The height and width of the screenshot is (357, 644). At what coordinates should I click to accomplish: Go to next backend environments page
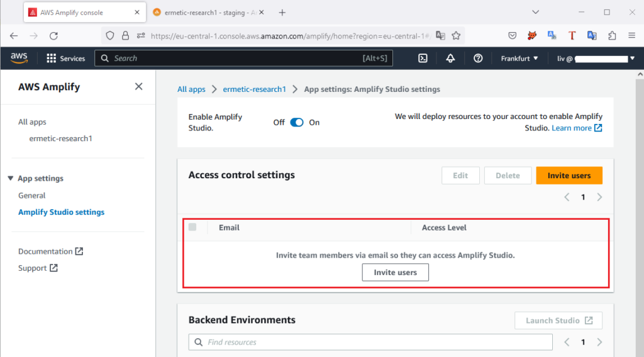tap(599, 342)
